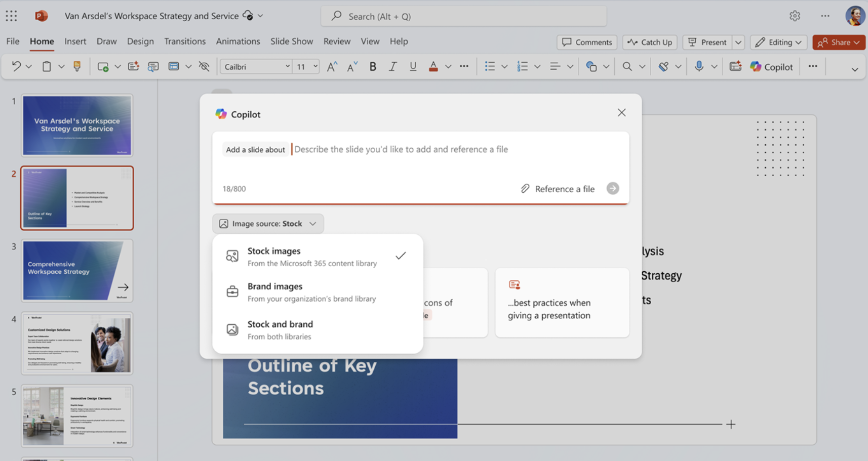Expand the New Slide dropdown arrow
The width and height of the screenshot is (868, 461).
point(117,66)
